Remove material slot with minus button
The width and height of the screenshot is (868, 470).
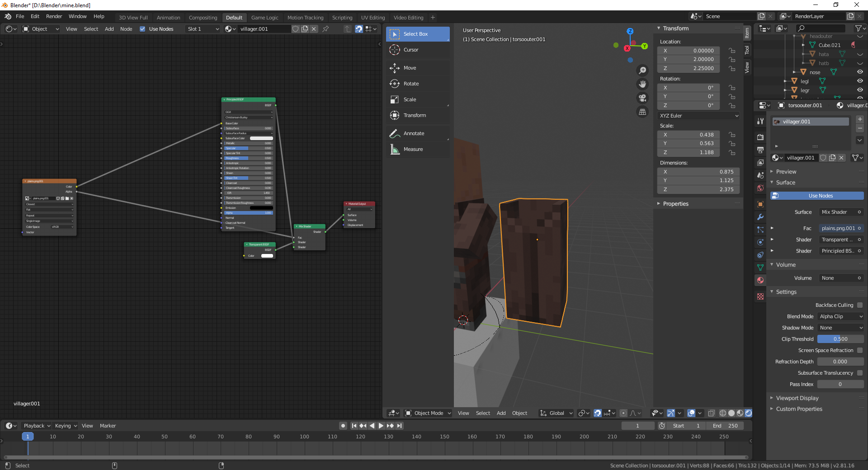point(860,128)
